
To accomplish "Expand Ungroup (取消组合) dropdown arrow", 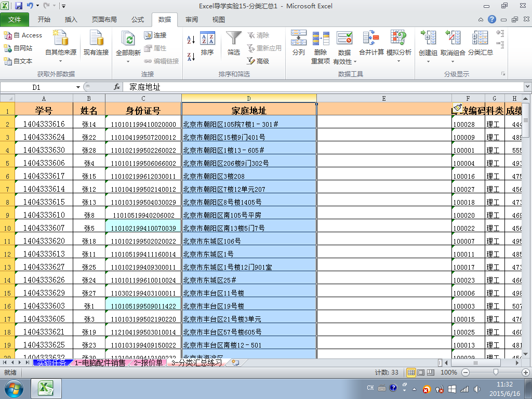I will (x=453, y=61).
